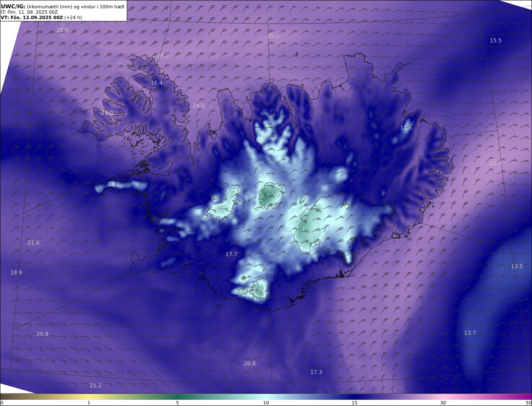Click the 17.3 value label

pyautogui.click(x=316, y=372)
